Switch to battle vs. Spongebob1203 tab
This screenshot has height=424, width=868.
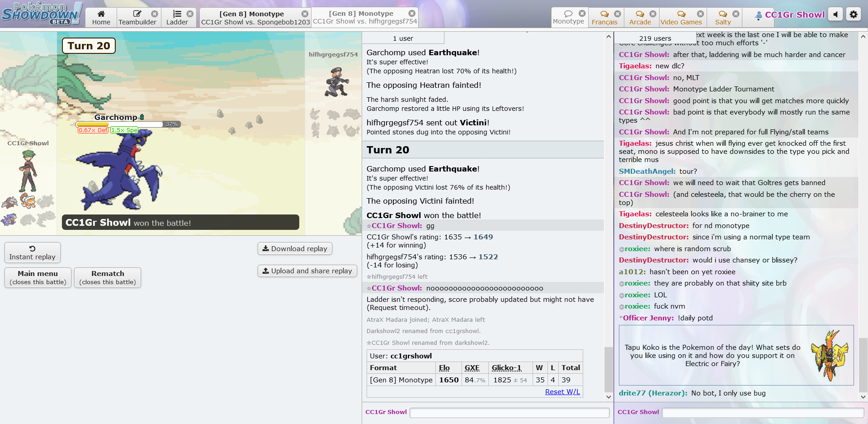pos(255,18)
